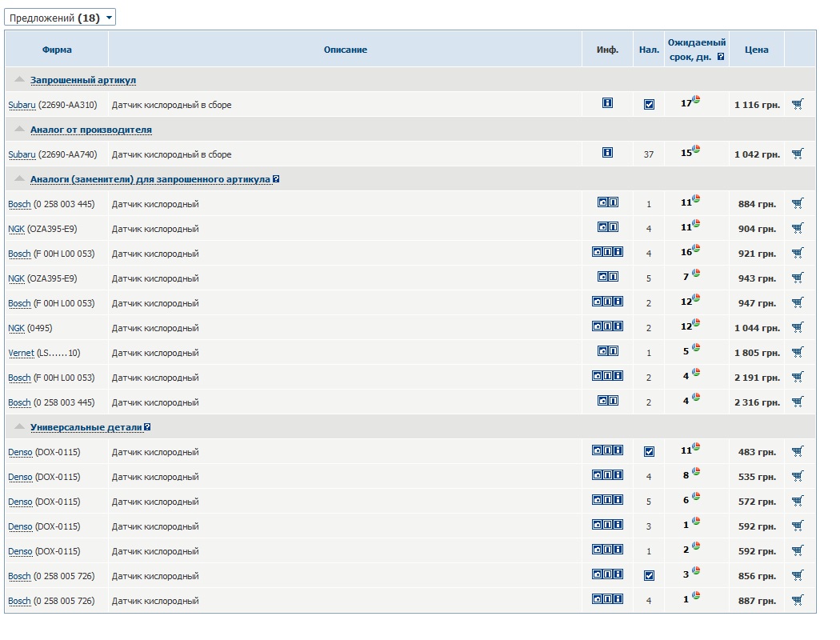This screenshot has width=840, height=640.
Task: Click help icon in Ожидаемый срок header
Action: pos(721,57)
